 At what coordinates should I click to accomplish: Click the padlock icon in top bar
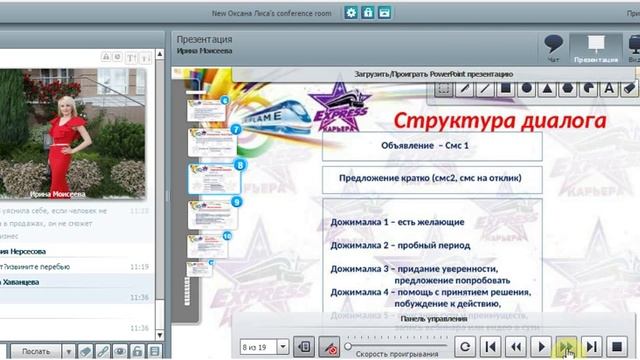pos(367,13)
